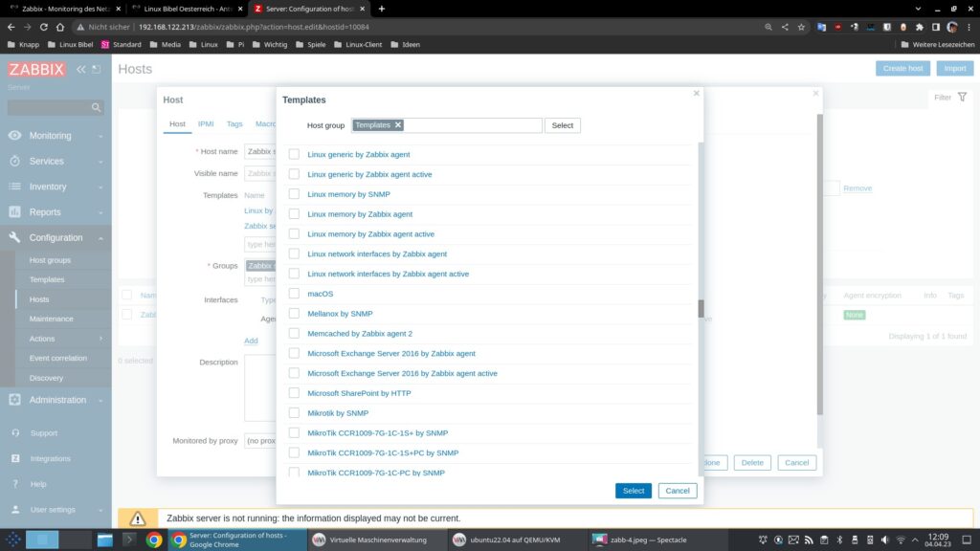Cancel the Templates dialog
This screenshot has width=980, height=551.
pyautogui.click(x=678, y=491)
